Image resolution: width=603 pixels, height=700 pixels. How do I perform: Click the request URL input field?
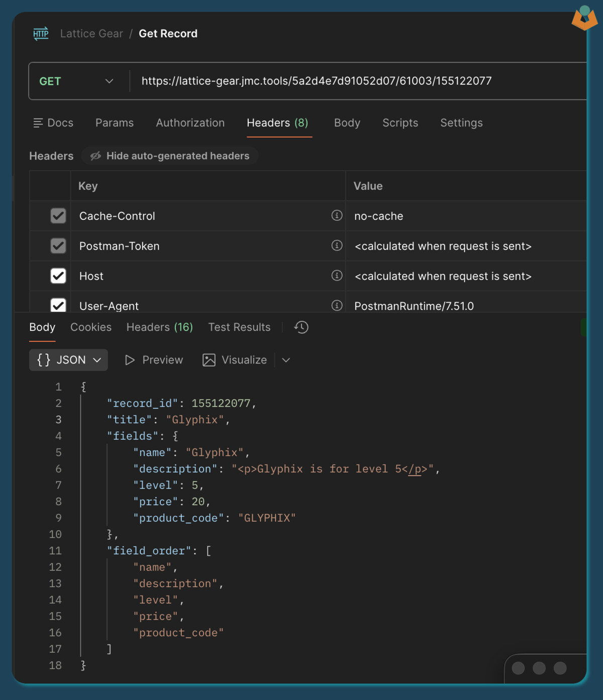click(352, 81)
